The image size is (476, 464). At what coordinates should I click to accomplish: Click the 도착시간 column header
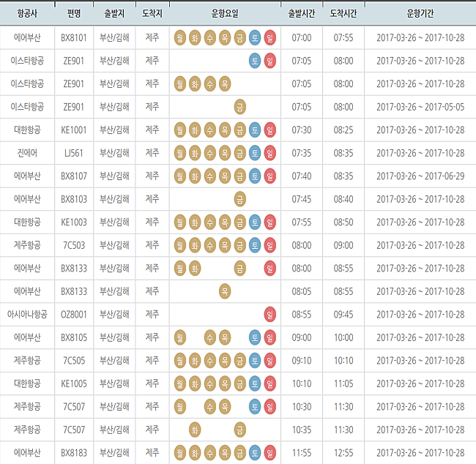click(x=343, y=13)
